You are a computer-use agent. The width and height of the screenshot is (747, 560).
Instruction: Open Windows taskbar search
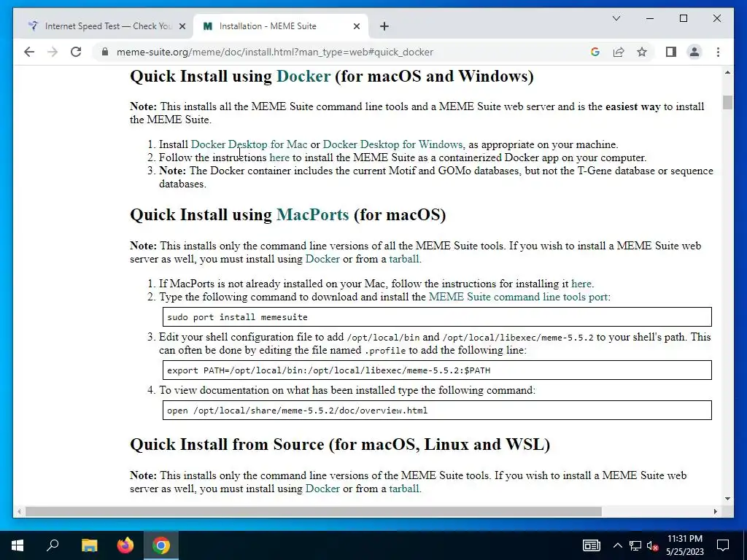pos(53,545)
